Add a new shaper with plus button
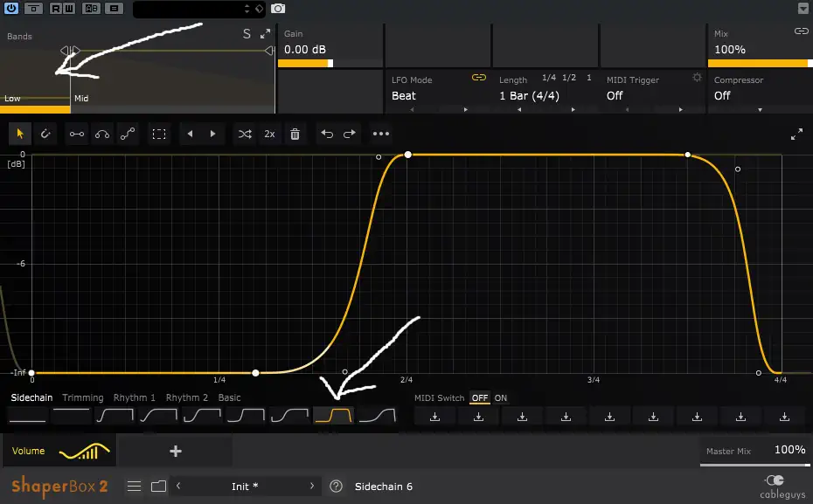This screenshot has width=813, height=504. 176,452
